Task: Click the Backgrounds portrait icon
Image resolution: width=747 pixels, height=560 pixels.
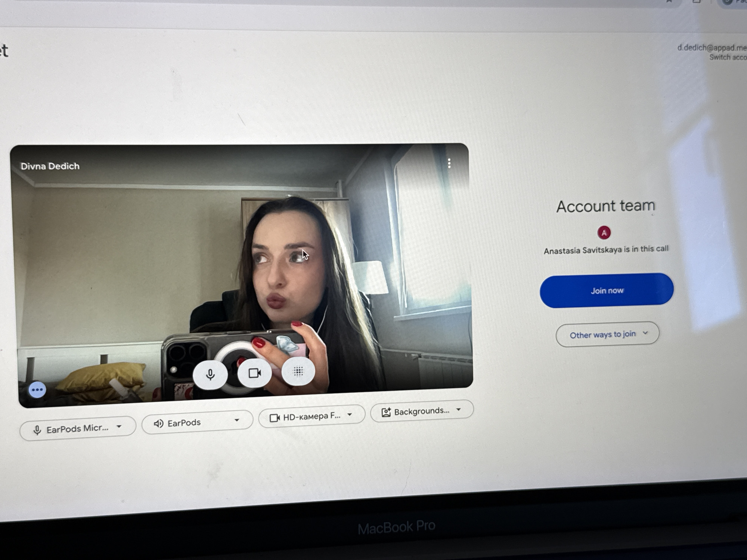Action: click(386, 412)
